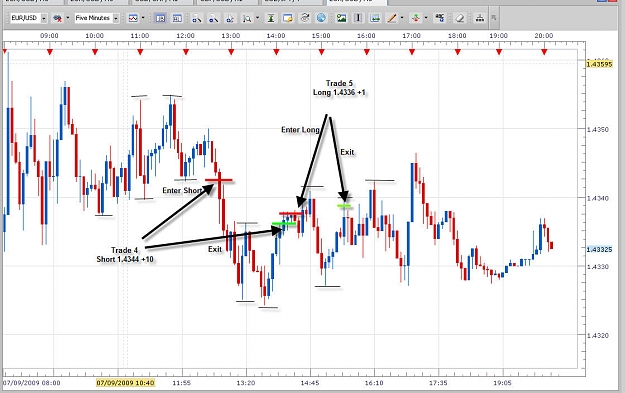The image size is (625, 393).
Task: Click the red triangle marker under 20:00
Action: pos(544,52)
